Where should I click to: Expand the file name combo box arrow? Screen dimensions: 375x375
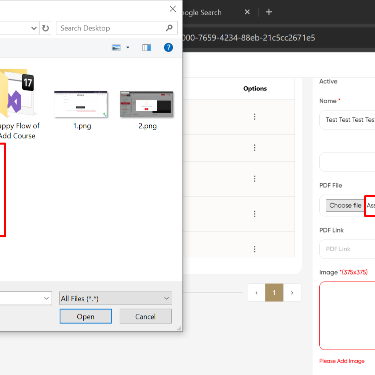pyautogui.click(x=47, y=298)
